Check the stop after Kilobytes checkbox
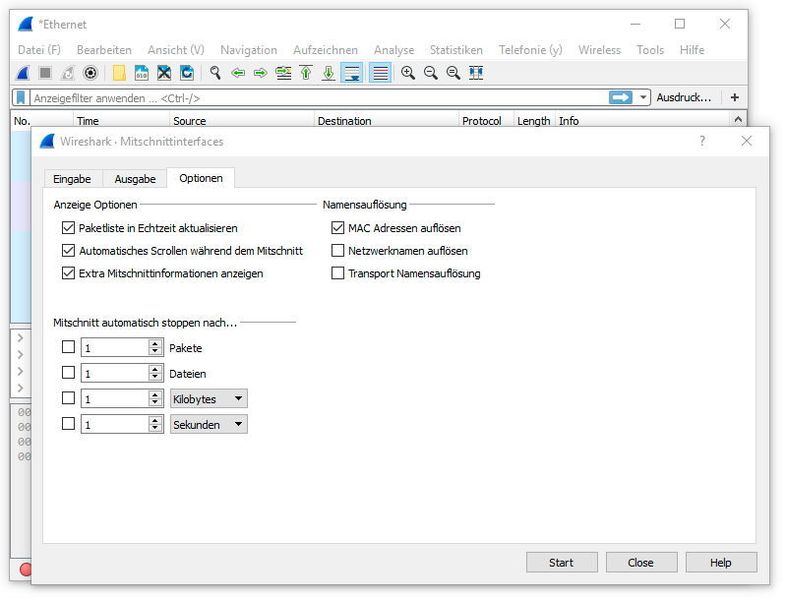Viewport: 785px width, 600px height. coord(68,398)
